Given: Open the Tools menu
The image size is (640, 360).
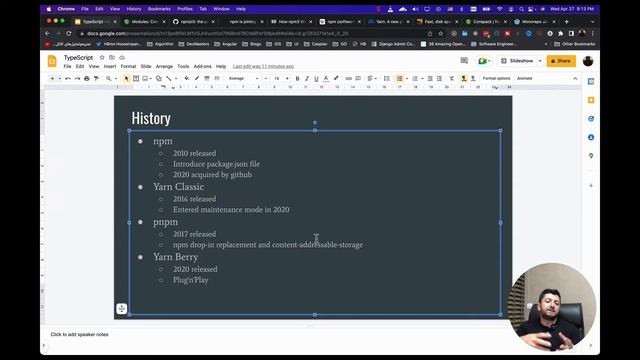Looking at the screenshot, I should (x=183, y=66).
